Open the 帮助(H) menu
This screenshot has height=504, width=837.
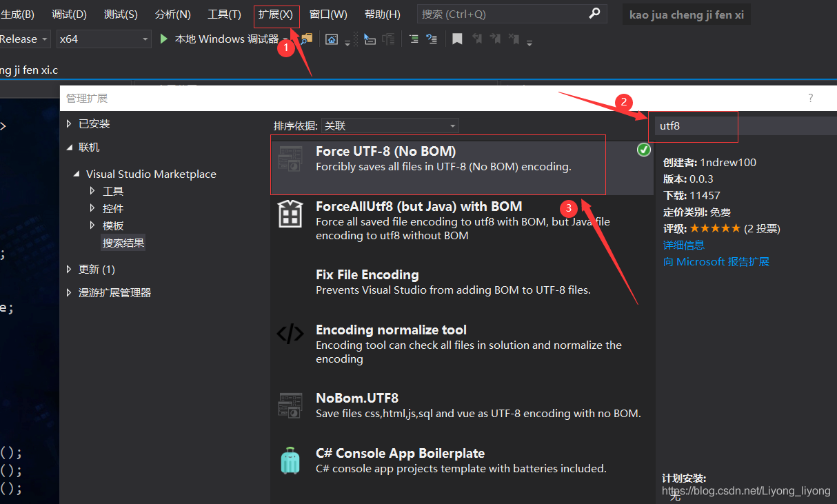coord(382,14)
